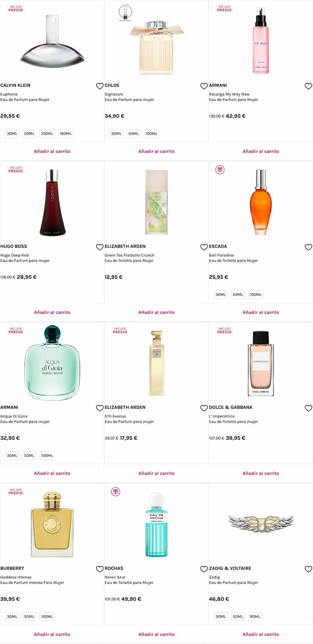
Task: Add Calvin Klein Euphoria to cart
Action: 52,151
